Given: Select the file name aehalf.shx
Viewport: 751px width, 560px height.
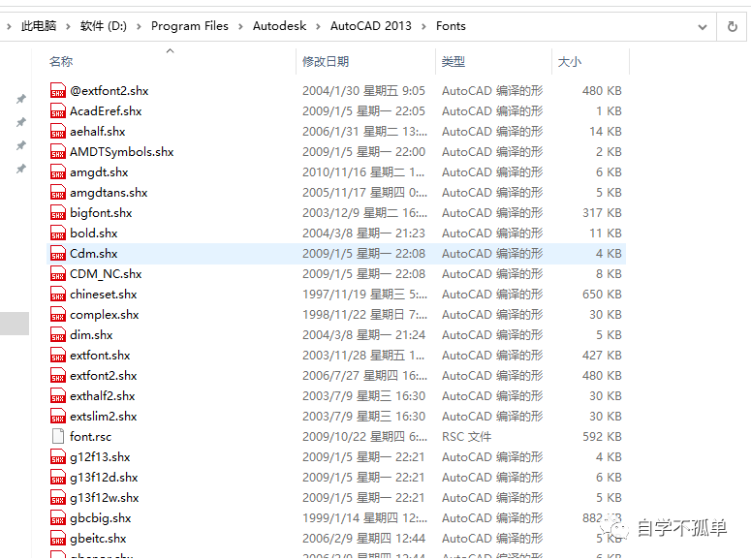Looking at the screenshot, I should 98,131.
